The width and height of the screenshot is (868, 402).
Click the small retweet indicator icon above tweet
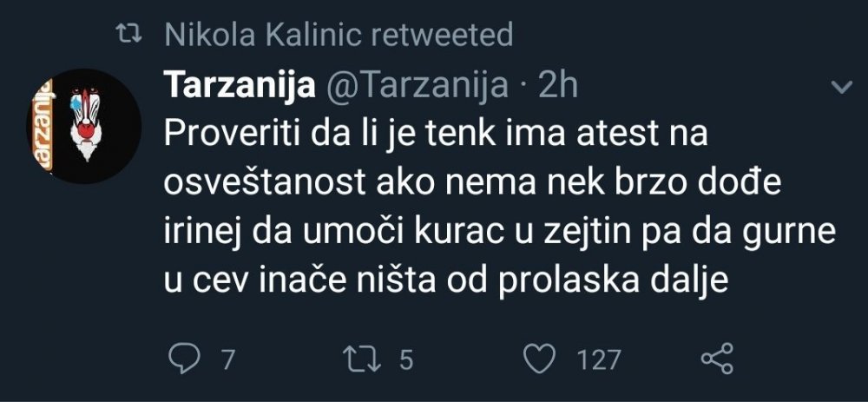[129, 36]
